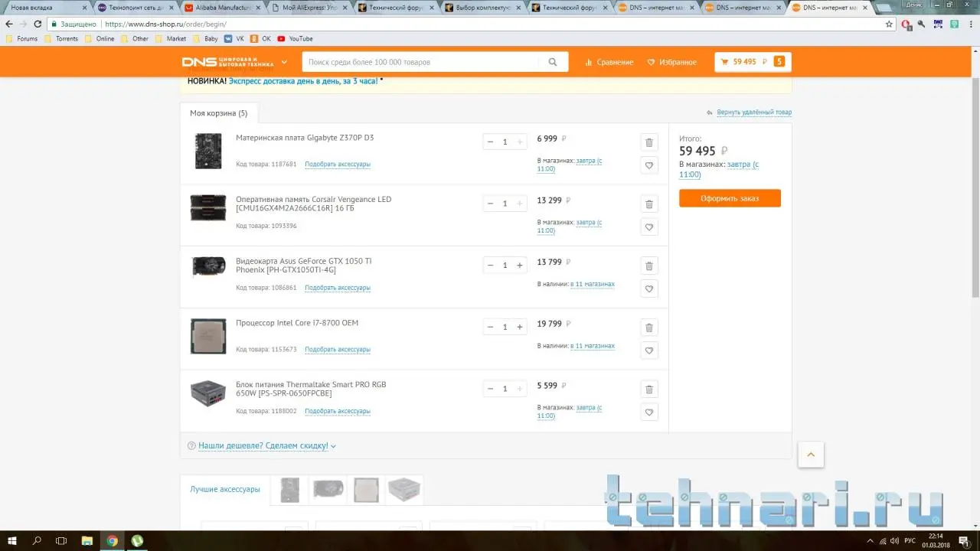Screen dimensions: 980x551
Task: Decrease quantity of Intel Core i7-8700
Action: (x=490, y=328)
